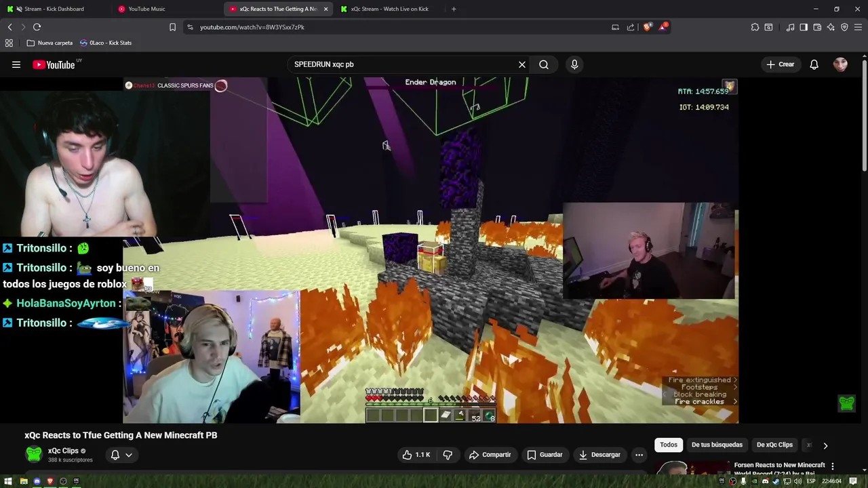This screenshot has width=868, height=488.
Task: Download video with Descargar button
Action: pyautogui.click(x=599, y=455)
